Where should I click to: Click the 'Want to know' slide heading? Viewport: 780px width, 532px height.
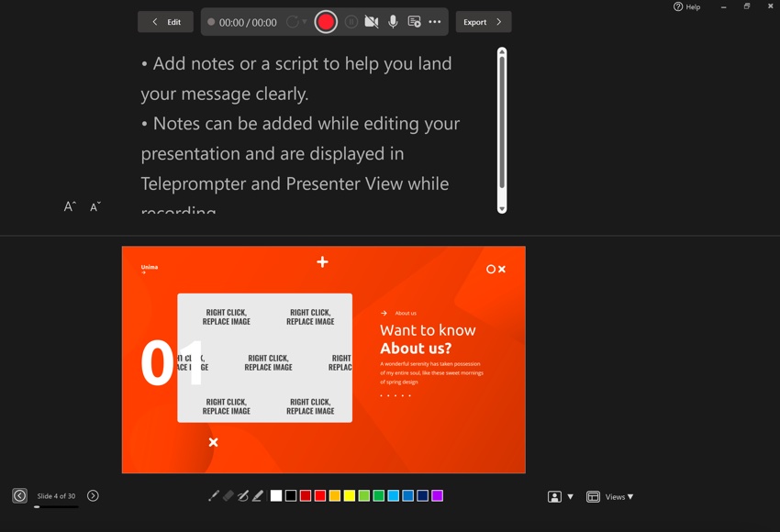click(x=428, y=330)
